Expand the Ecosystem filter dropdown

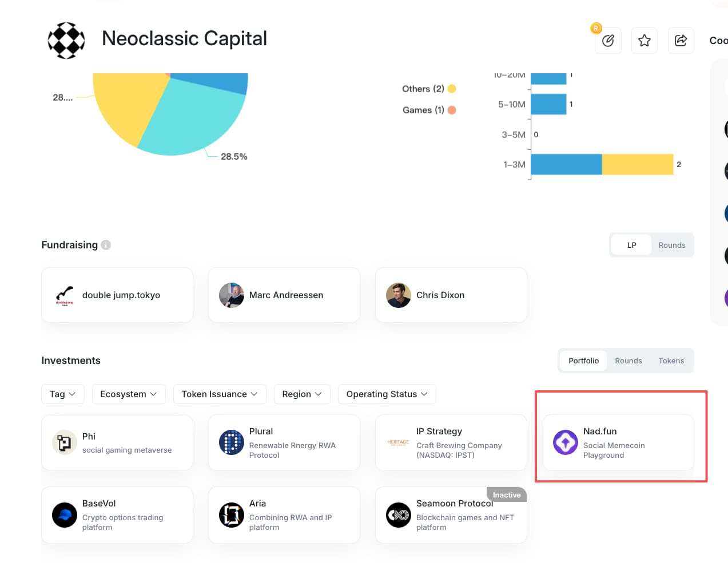tap(129, 394)
